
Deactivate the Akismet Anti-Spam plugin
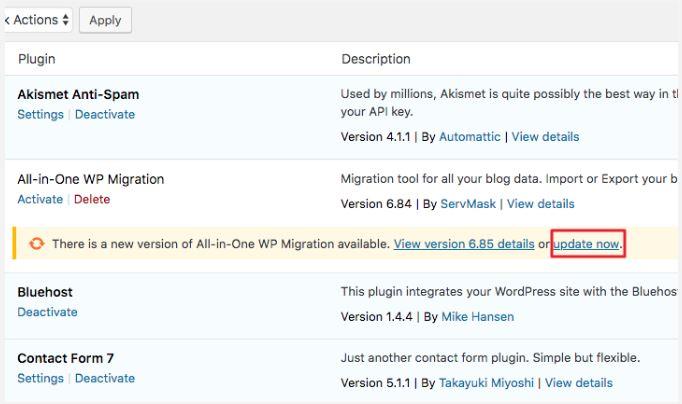coord(105,114)
